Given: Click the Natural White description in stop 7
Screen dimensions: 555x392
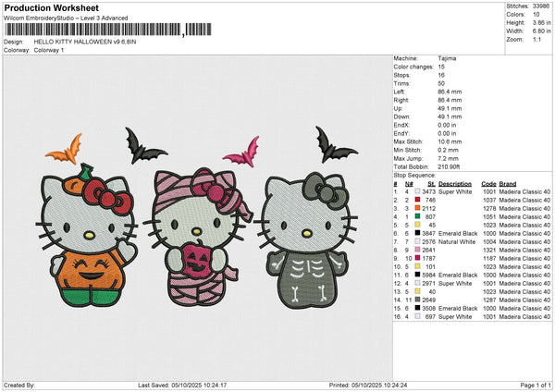Looking at the screenshot, I should click(x=458, y=241).
